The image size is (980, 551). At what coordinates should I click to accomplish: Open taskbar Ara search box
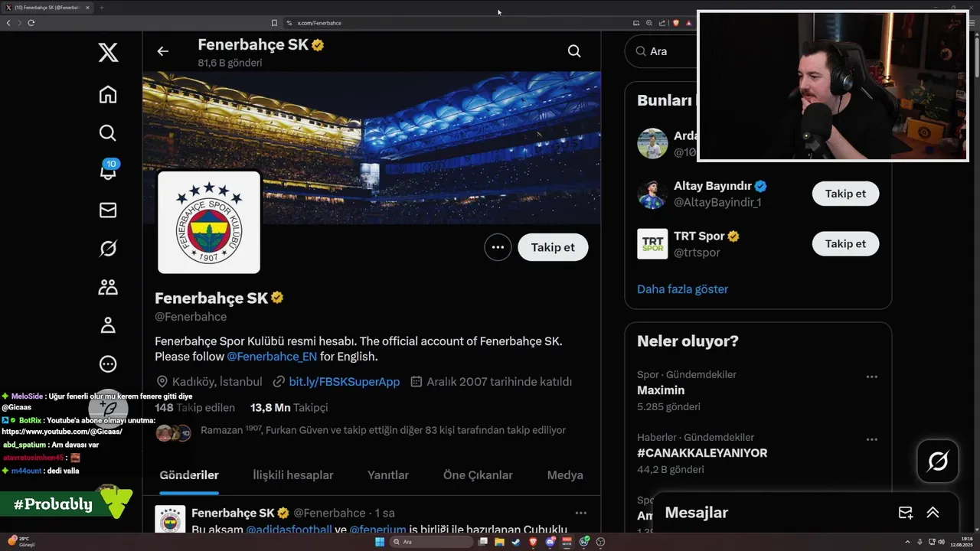pyautogui.click(x=431, y=542)
